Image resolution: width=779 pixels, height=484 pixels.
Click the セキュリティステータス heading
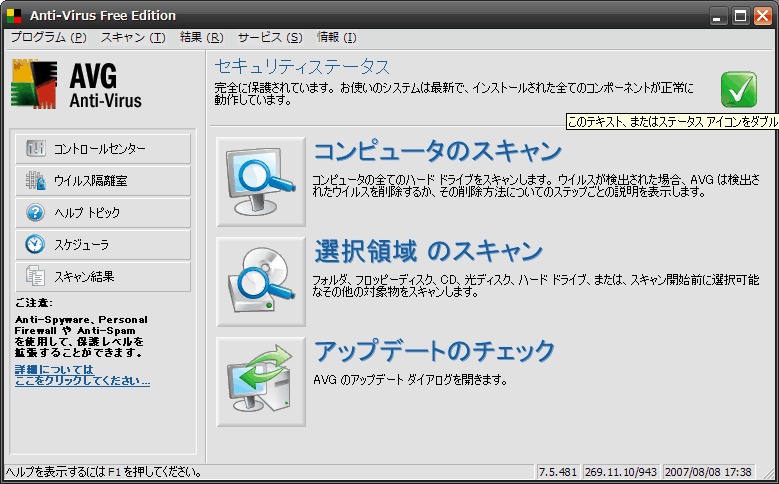coord(302,67)
